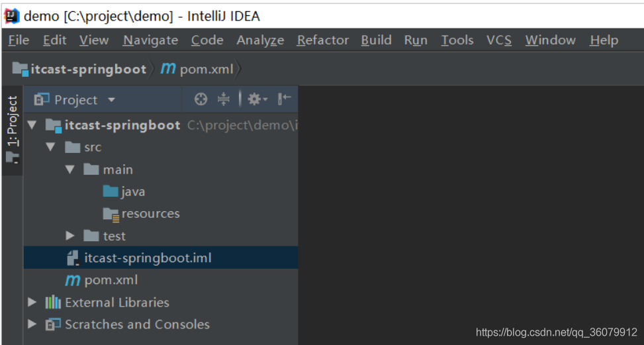Open the Code menu

pos(207,40)
